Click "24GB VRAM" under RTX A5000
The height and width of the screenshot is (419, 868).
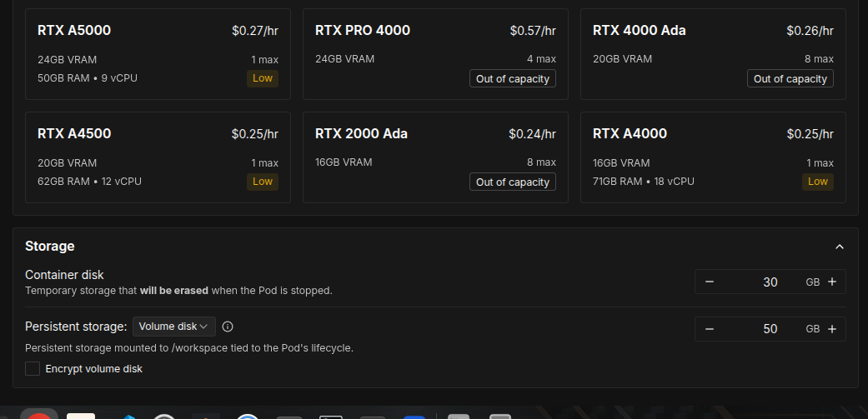(67, 60)
